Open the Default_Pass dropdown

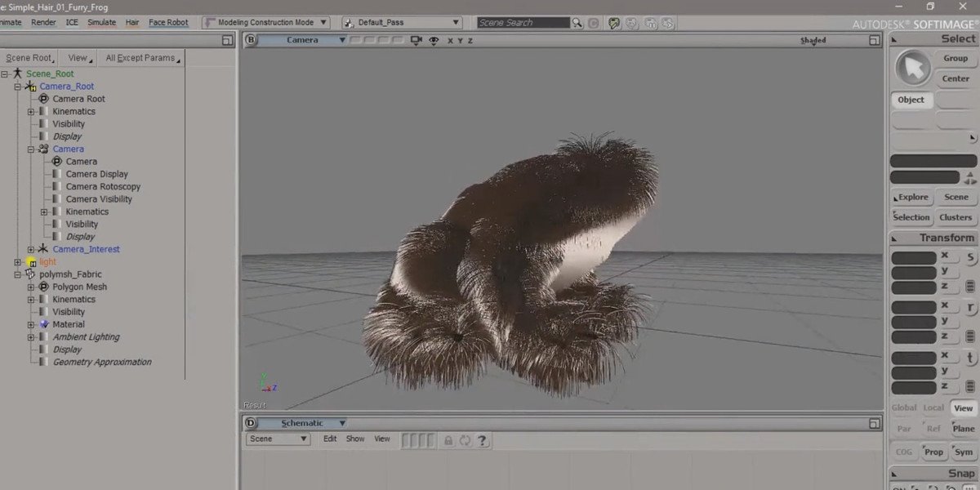[402, 23]
